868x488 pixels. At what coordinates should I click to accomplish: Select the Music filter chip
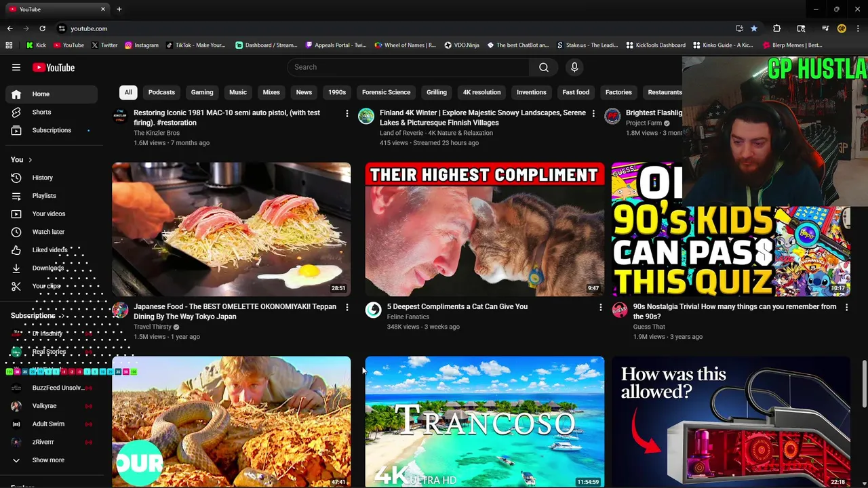tap(238, 92)
